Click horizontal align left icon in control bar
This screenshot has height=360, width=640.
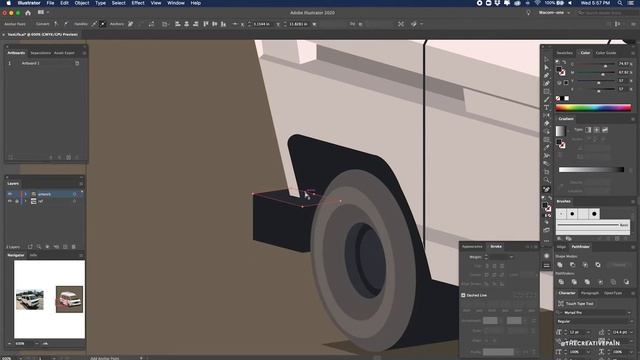click(178, 24)
